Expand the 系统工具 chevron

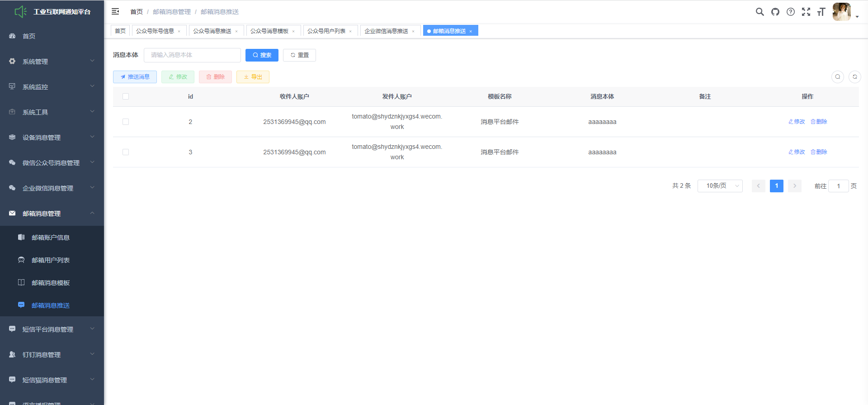tap(92, 111)
